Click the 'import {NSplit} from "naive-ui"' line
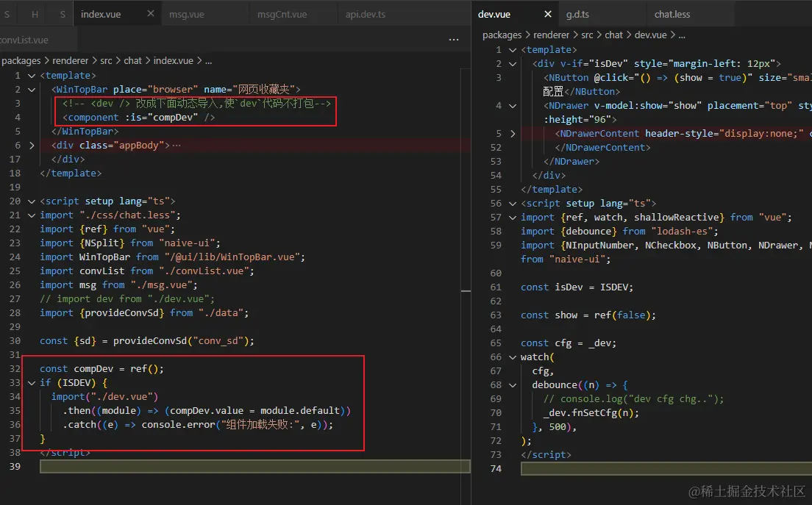This screenshot has height=505, width=812. coord(130,243)
